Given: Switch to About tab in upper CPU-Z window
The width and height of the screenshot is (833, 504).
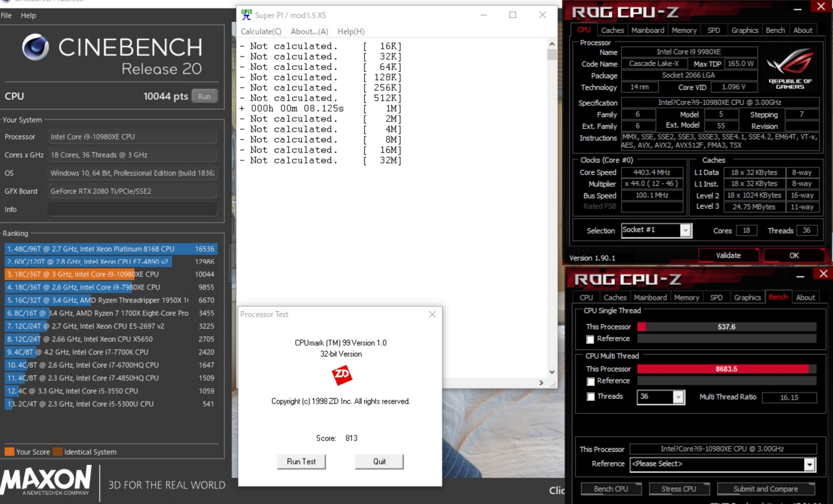Looking at the screenshot, I should pyautogui.click(x=803, y=30).
